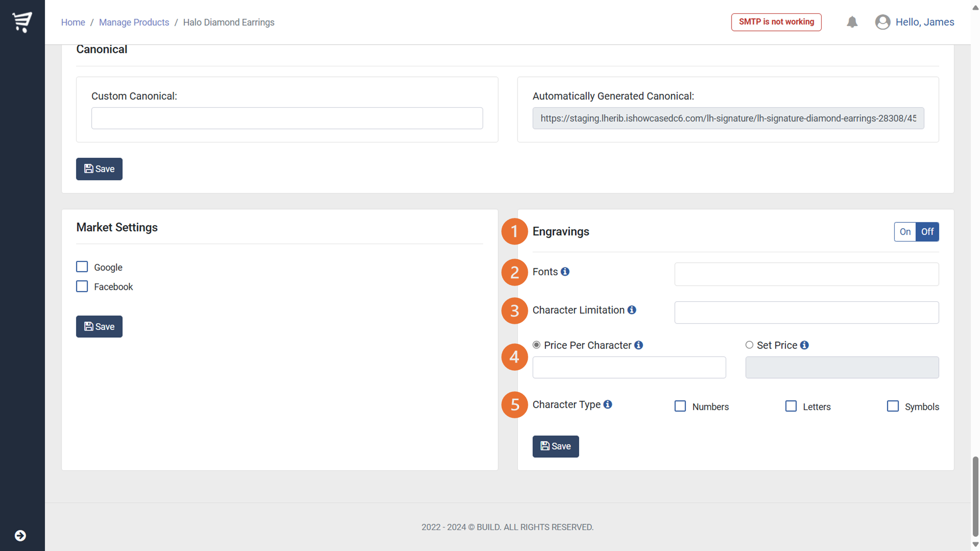This screenshot has width=980, height=551.
Task: Show info tooltip next to Fonts
Action: pyautogui.click(x=565, y=271)
